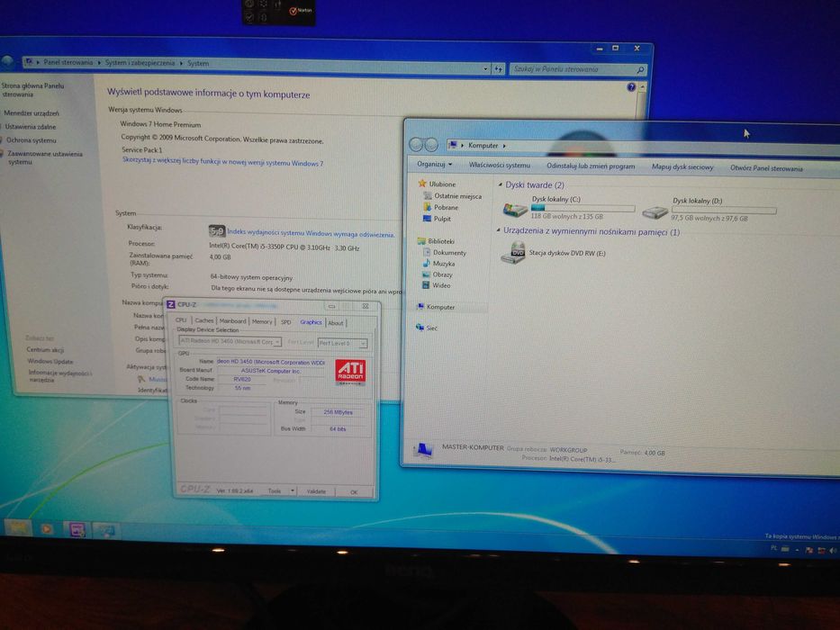Select Wideo library
Screen dimensions: 840x630
pyautogui.click(x=441, y=285)
